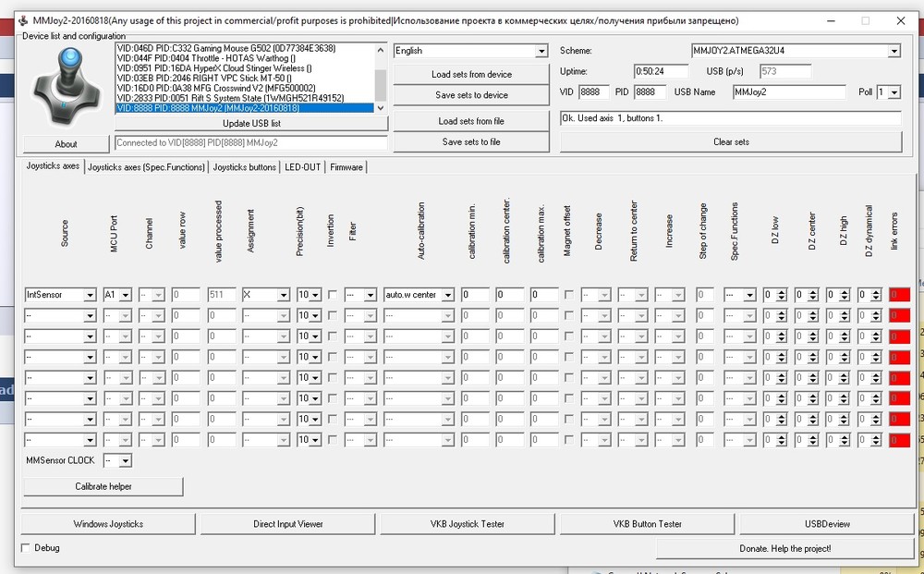Launch VKB Button Tester
This screenshot has width=924, height=574.
647,524
